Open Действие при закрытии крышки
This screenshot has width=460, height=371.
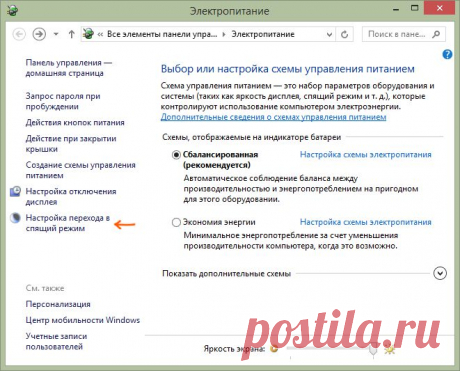[x=71, y=143]
